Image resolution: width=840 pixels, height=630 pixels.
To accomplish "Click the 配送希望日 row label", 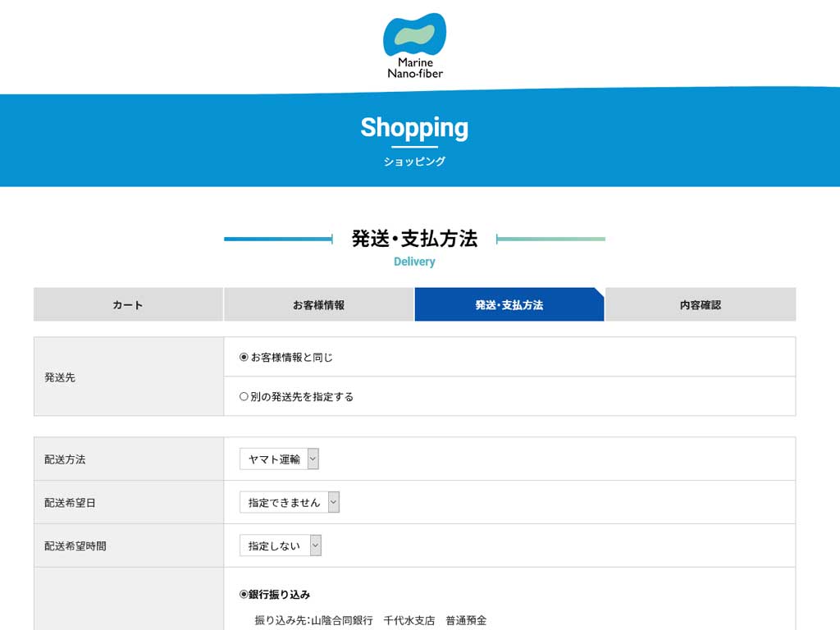I will (70, 503).
